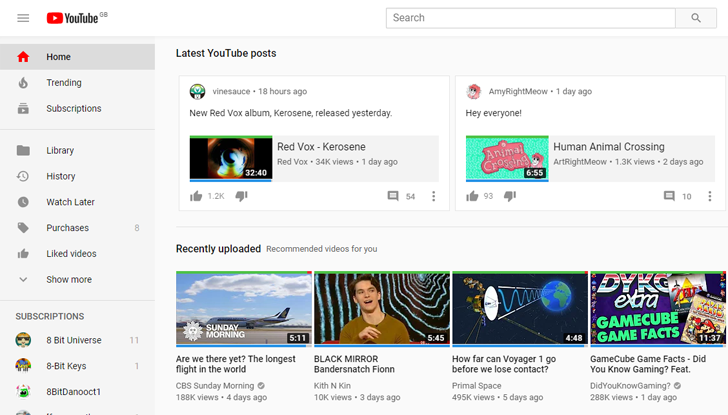Open 'How far can Voyager 1 go' title

click(x=504, y=364)
